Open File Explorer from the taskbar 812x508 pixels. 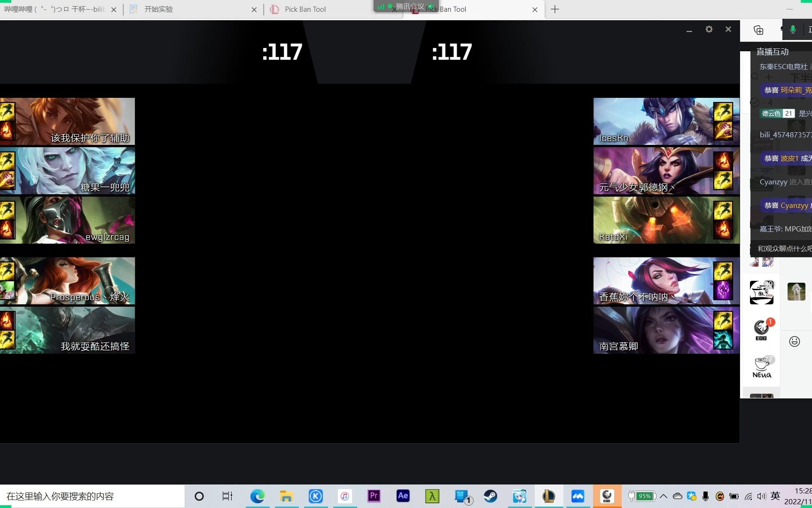[x=286, y=496]
